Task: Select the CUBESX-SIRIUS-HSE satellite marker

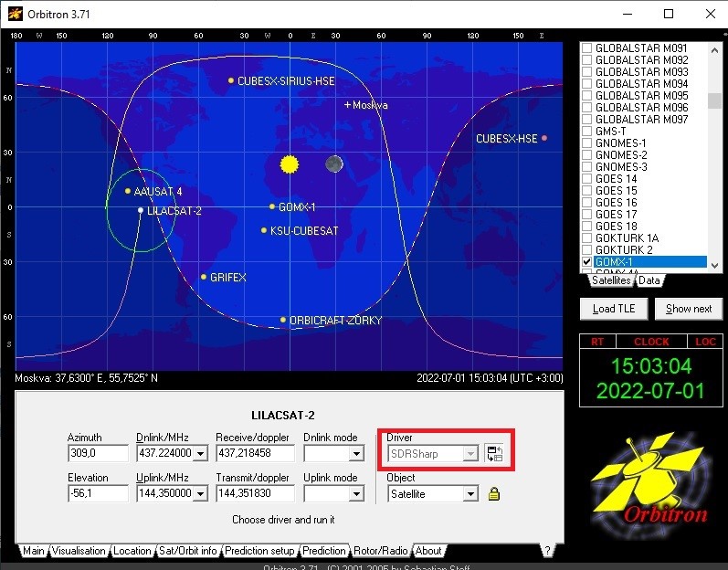Action: click(231, 80)
